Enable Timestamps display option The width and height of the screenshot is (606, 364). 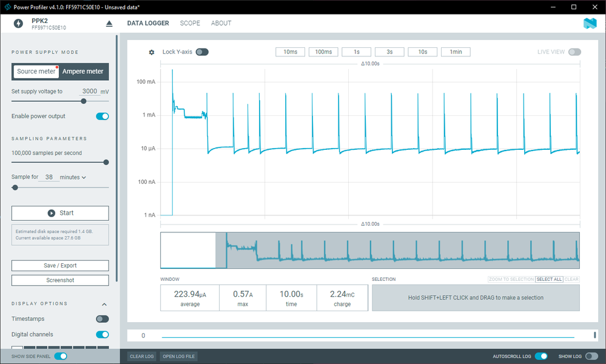(103, 318)
